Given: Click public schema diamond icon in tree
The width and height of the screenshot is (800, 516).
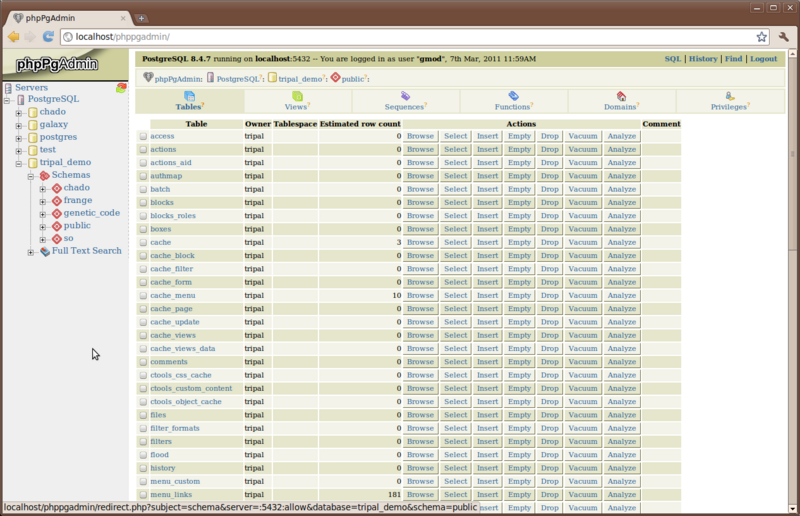Looking at the screenshot, I should click(x=57, y=226).
